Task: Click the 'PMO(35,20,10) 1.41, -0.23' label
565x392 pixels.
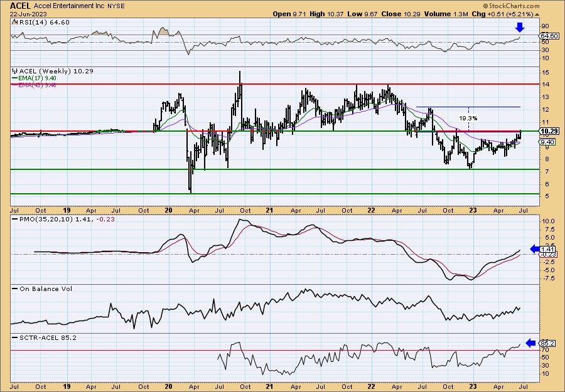Action: pyautogui.click(x=67, y=219)
